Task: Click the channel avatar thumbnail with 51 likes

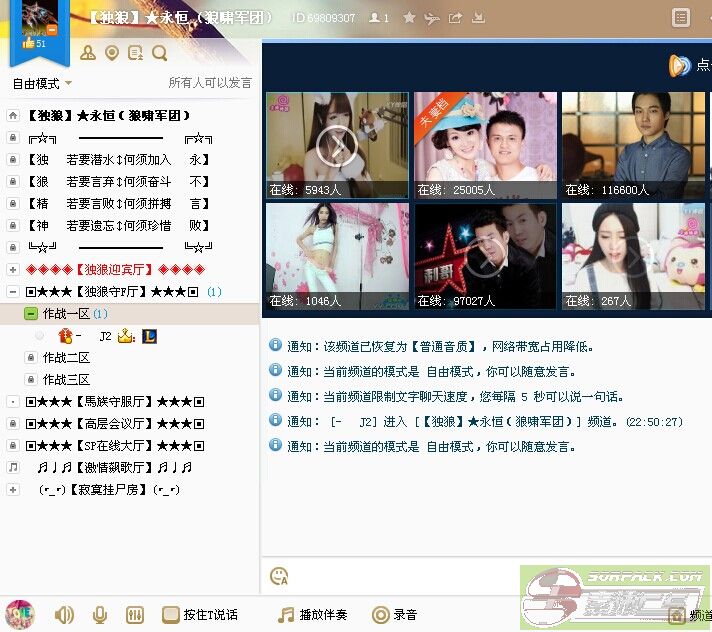Action: point(40,18)
